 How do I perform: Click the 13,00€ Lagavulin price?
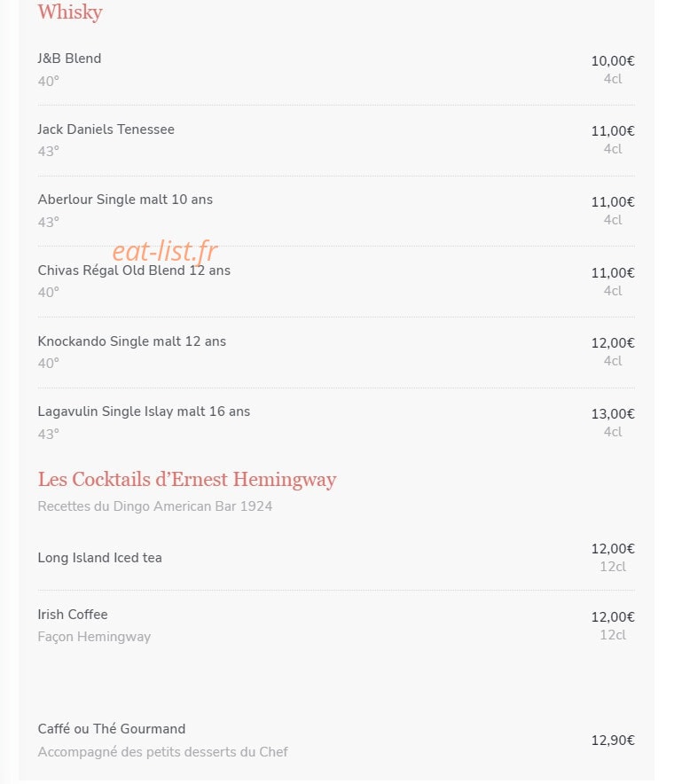coord(613,414)
